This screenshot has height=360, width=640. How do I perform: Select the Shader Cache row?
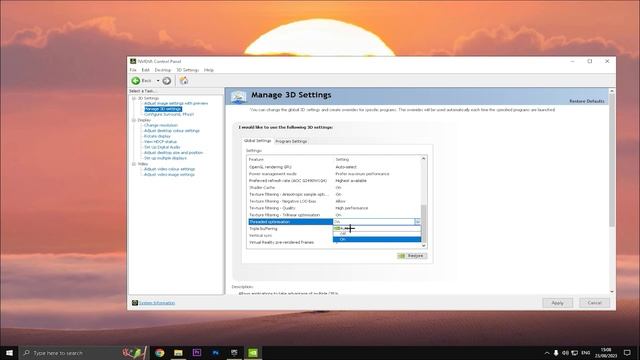tap(334, 188)
